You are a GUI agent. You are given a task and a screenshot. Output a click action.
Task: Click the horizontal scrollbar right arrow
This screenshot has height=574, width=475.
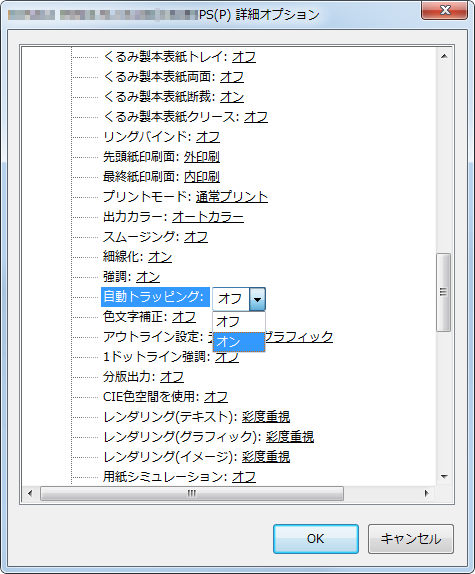coord(426,493)
